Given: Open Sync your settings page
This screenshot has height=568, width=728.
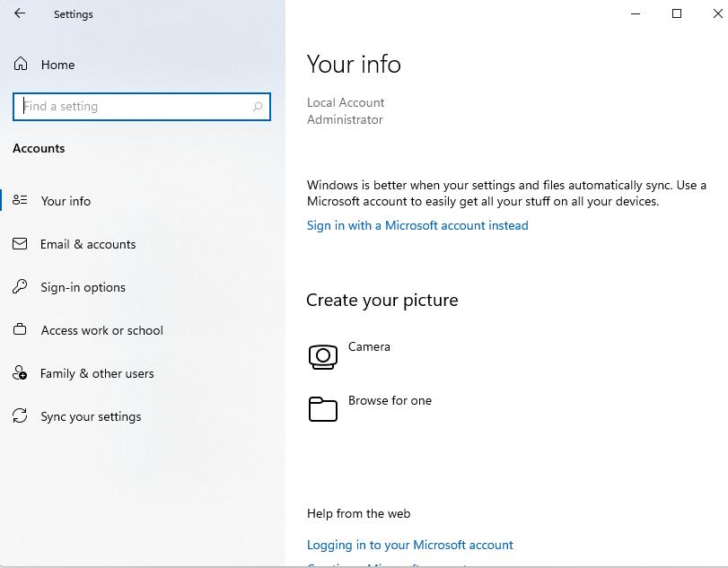Looking at the screenshot, I should click(x=91, y=416).
